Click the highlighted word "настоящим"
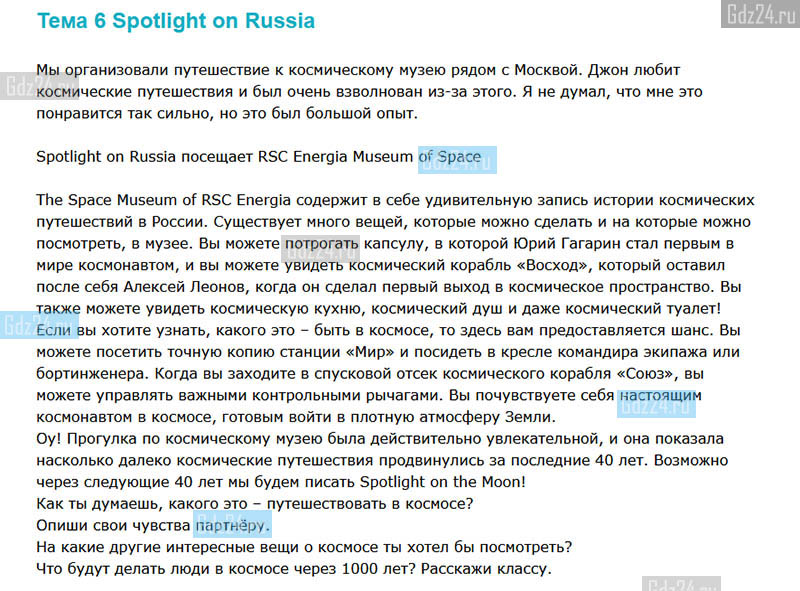Image resolution: width=800 pixels, height=591 pixels. point(657,403)
